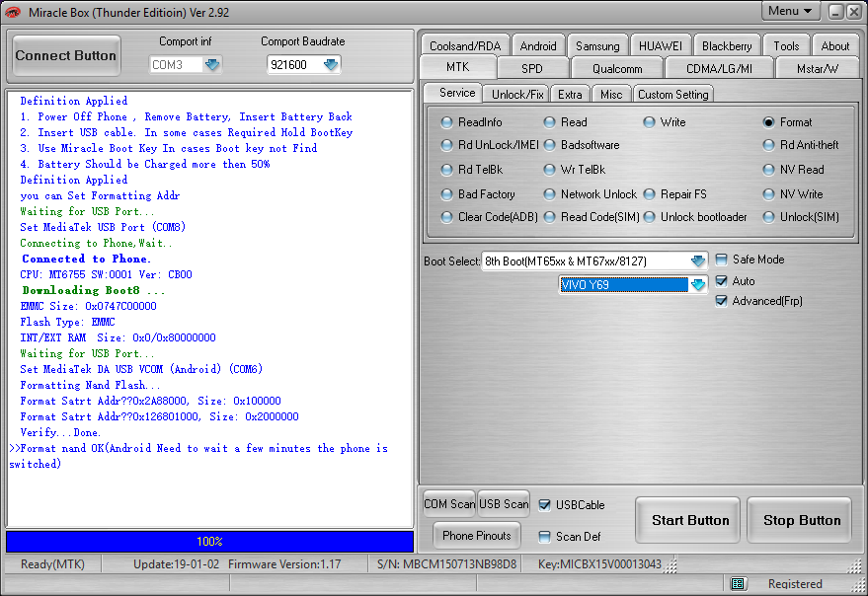This screenshot has height=596, width=868.
Task: Click the 100% blue progress bar
Action: click(x=209, y=541)
